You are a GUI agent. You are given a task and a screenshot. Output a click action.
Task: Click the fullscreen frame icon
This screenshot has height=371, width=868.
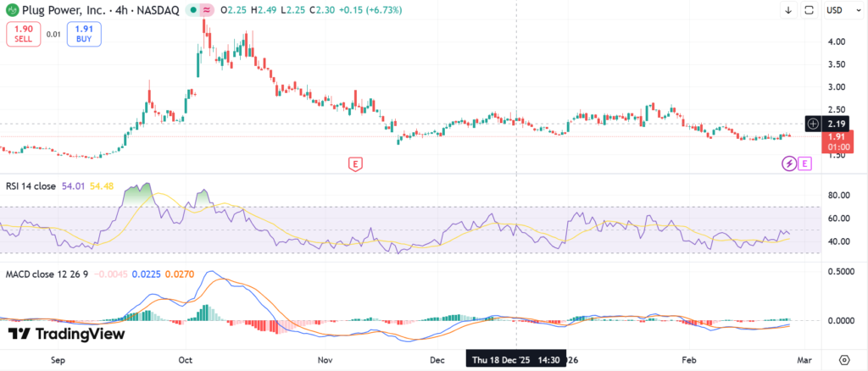(x=809, y=10)
